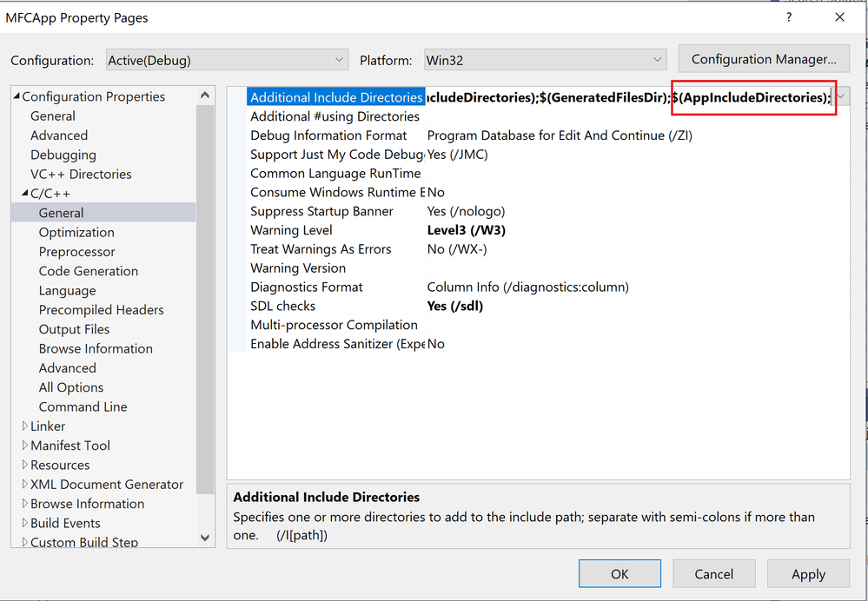
Task: Click the Apply button
Action: (808, 574)
